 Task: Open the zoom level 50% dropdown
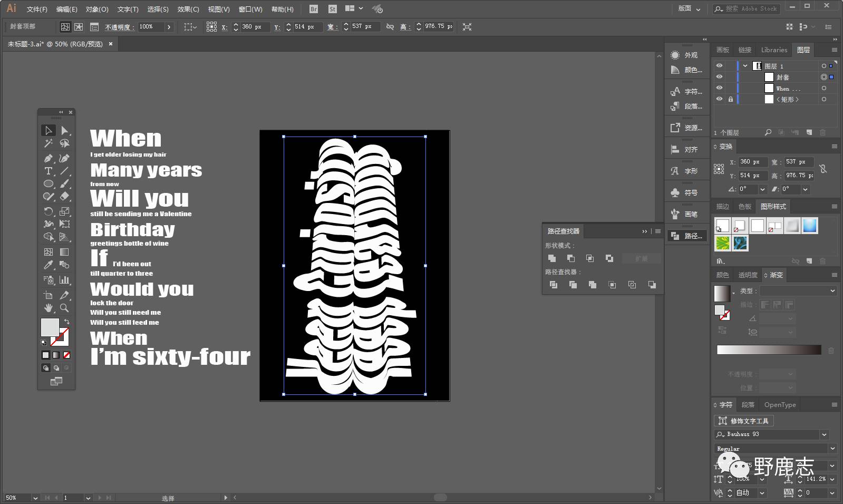tap(35, 498)
